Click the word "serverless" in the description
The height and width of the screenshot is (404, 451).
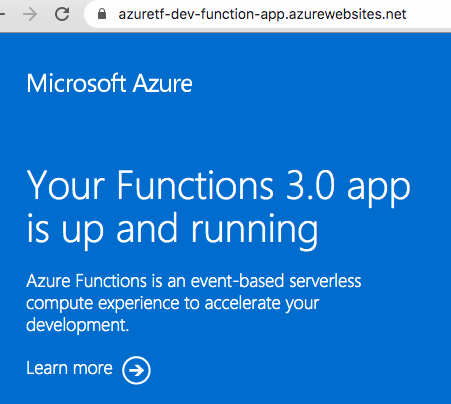pyautogui.click(x=325, y=281)
